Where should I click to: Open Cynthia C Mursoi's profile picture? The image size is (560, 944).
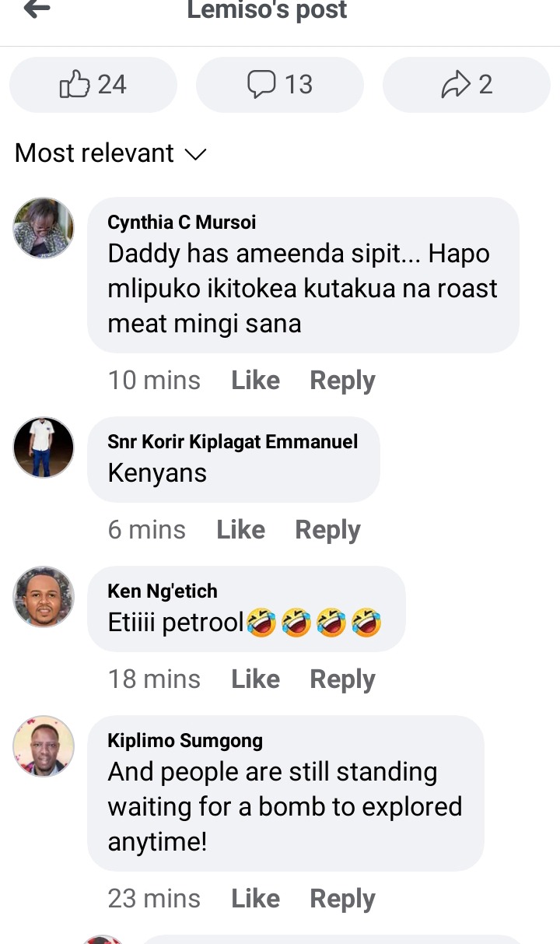click(44, 228)
